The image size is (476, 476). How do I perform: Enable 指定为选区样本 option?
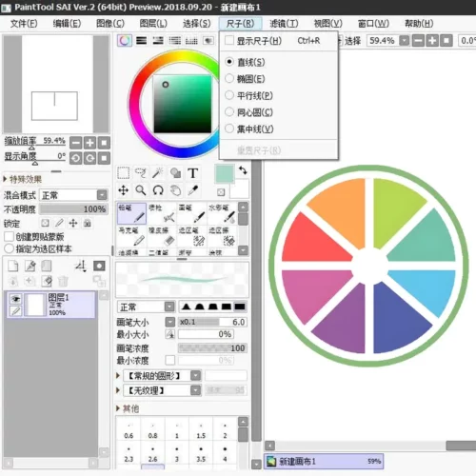click(x=9, y=248)
